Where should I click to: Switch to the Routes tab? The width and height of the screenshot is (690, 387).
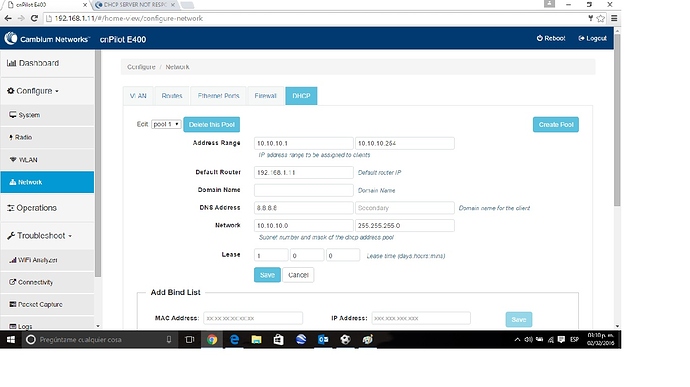(172, 96)
